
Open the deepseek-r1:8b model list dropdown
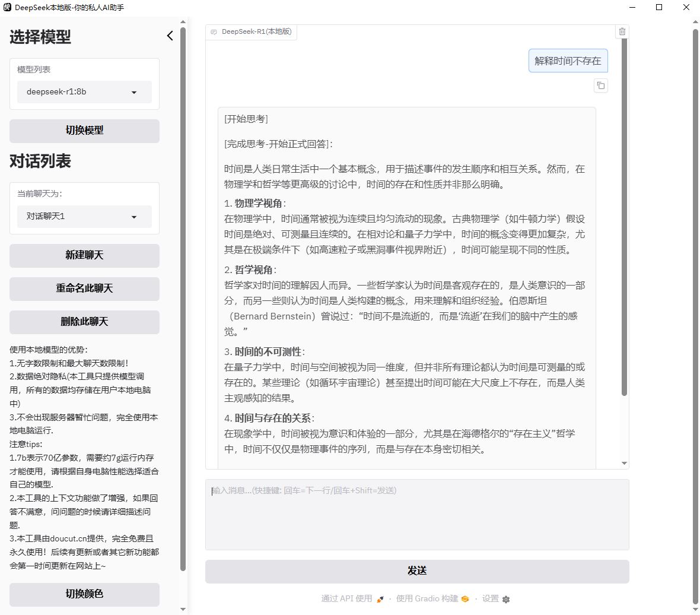[84, 92]
